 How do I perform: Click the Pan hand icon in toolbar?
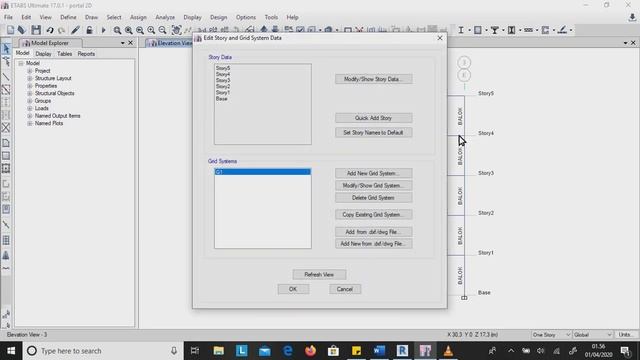pos(176,30)
